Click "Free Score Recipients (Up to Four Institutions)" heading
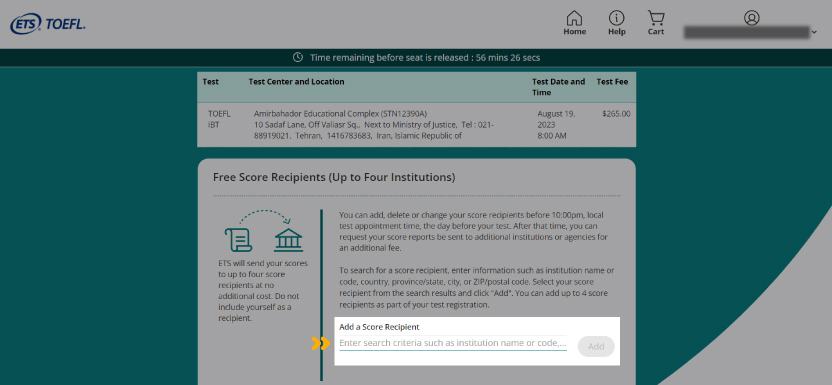This screenshot has height=385, width=832. pos(334,178)
